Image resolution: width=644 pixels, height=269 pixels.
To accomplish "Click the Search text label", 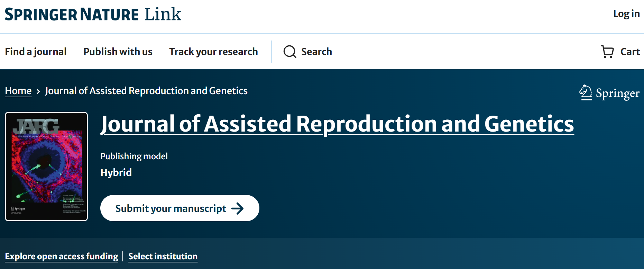I will (x=316, y=52).
